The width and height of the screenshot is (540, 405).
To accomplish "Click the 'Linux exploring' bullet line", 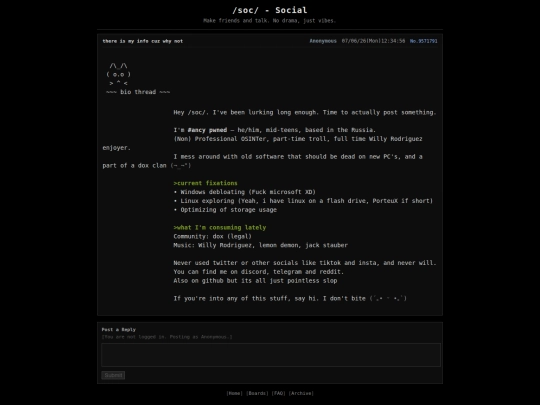I will coord(303,201).
